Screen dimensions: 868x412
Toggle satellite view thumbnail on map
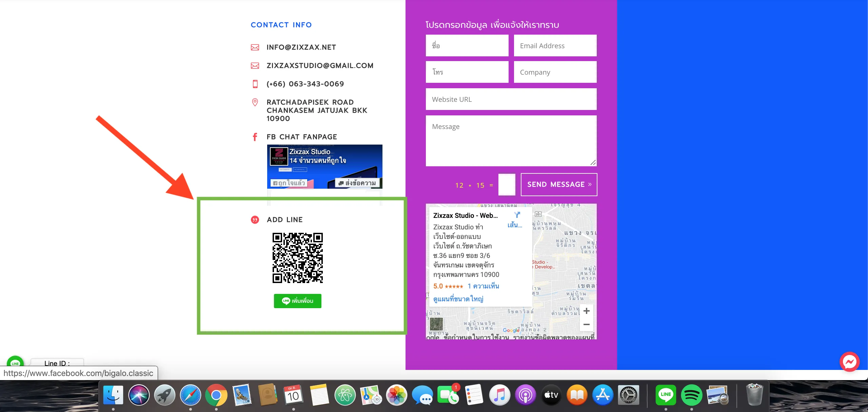coord(436,324)
